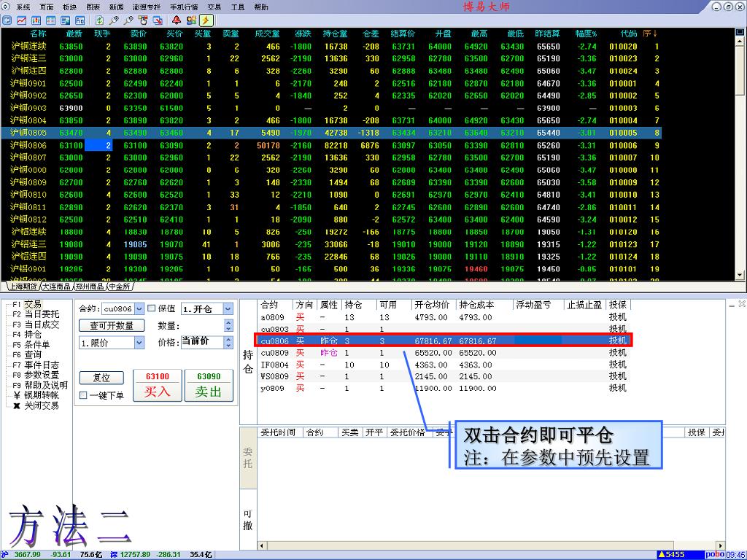Open the 板块 menu
Viewport: 747px width, 560px height.
coord(69,7)
